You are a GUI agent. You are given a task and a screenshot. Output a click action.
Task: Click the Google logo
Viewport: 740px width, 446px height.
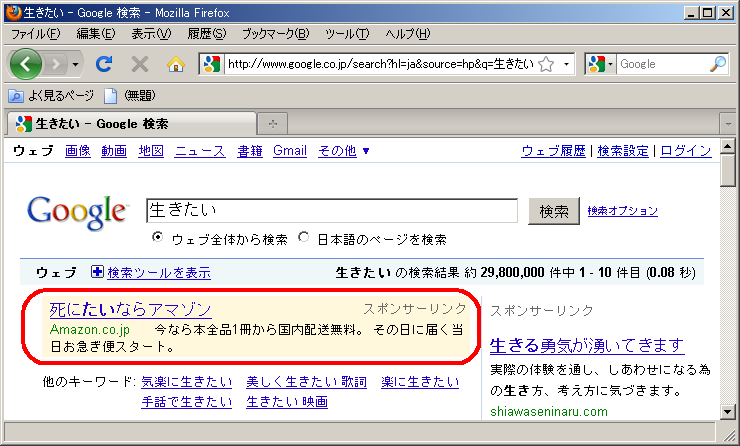[78, 213]
